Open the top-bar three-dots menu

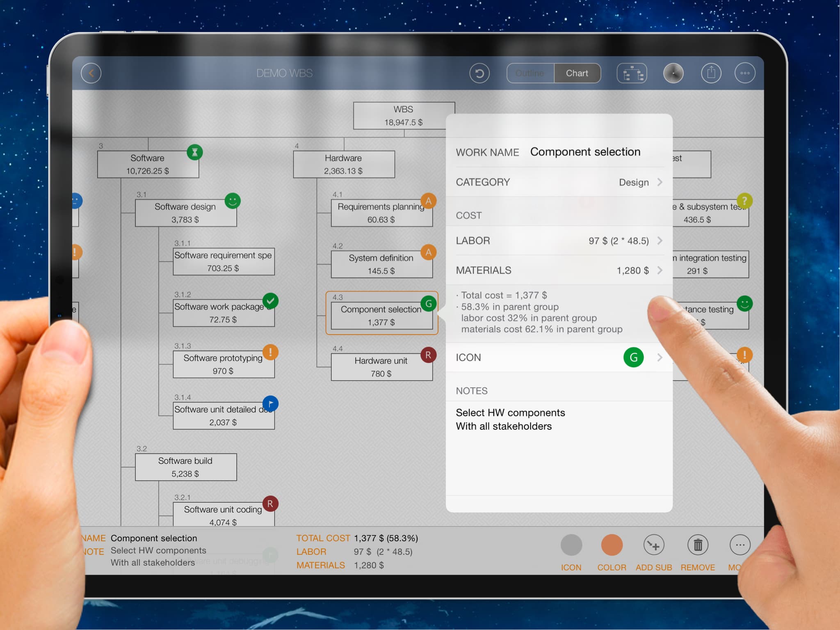pos(745,73)
